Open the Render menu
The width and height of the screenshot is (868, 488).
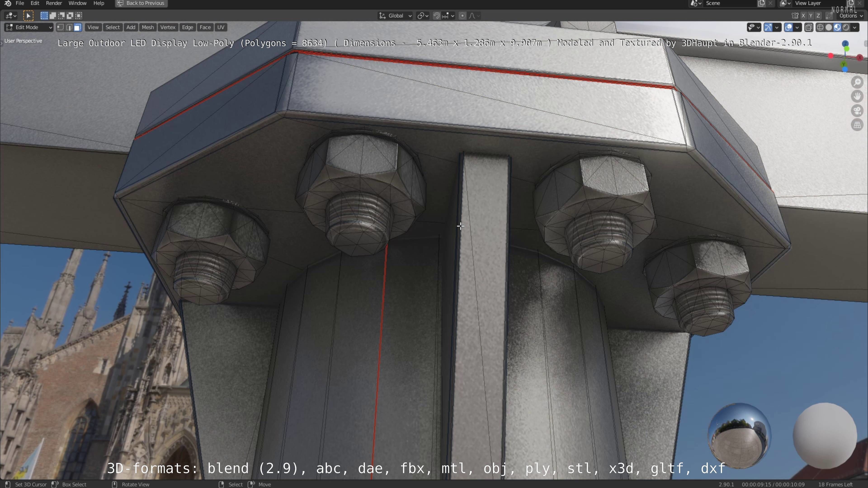54,3
